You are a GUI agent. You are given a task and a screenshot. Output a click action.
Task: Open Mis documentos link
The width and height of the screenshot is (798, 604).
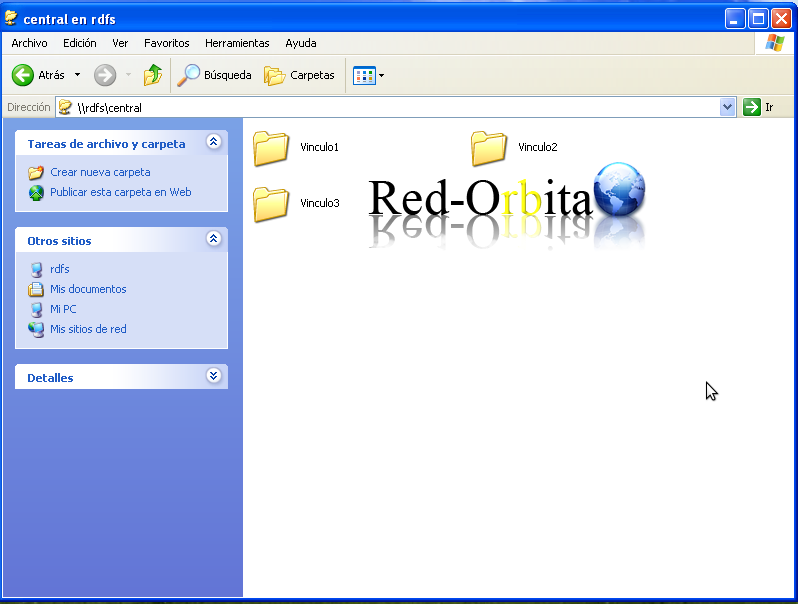click(x=88, y=289)
